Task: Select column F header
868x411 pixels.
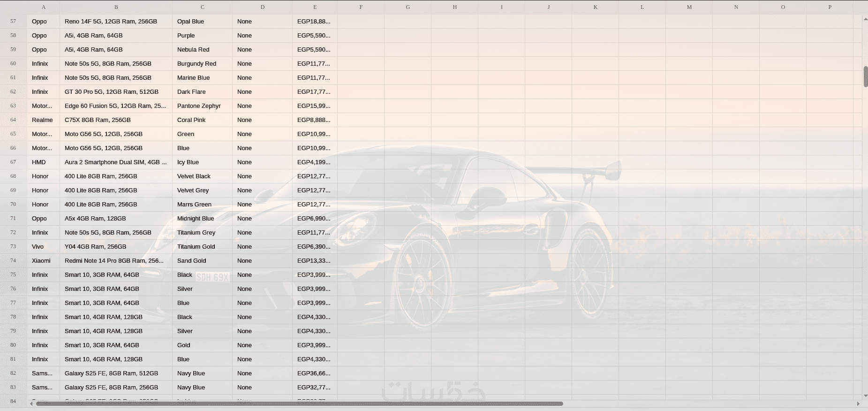Action: [361, 7]
